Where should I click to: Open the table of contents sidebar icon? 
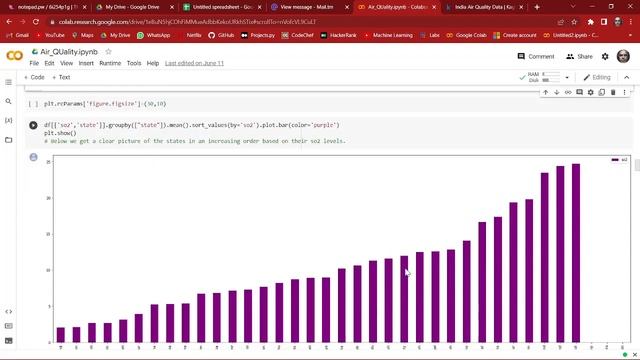tap(9, 82)
